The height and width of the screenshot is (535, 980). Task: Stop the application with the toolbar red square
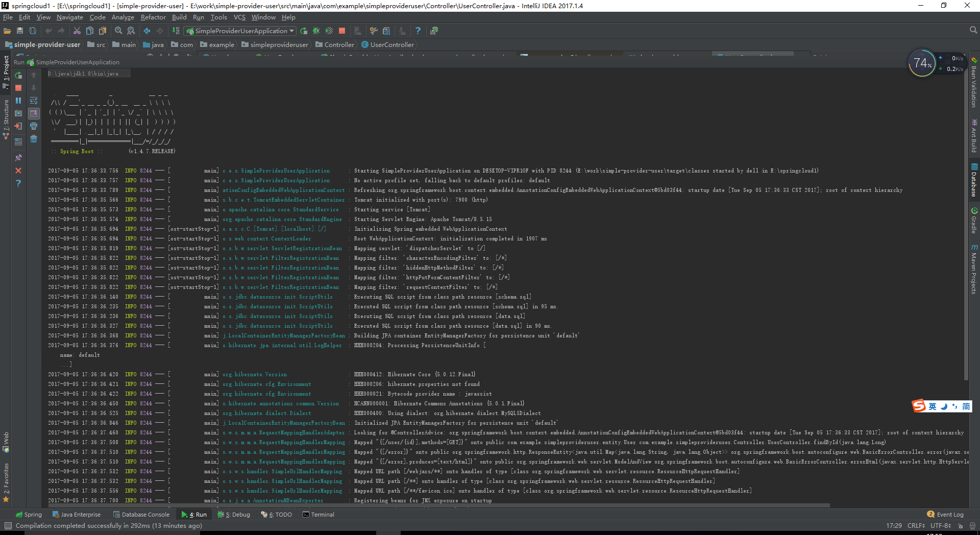342,31
